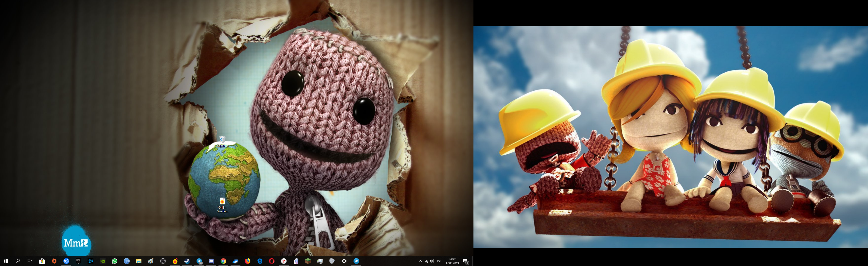Image resolution: width=868 pixels, height=266 pixels.
Task: Open WhatsApp from the taskbar
Action: coord(115,261)
